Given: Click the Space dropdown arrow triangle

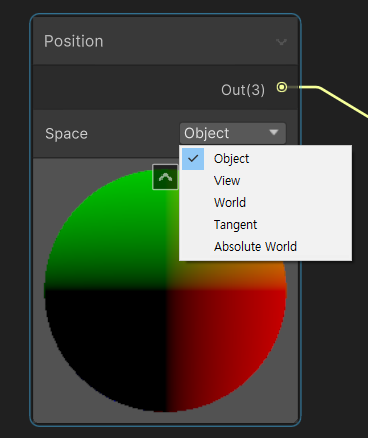Looking at the screenshot, I should pyautogui.click(x=274, y=133).
